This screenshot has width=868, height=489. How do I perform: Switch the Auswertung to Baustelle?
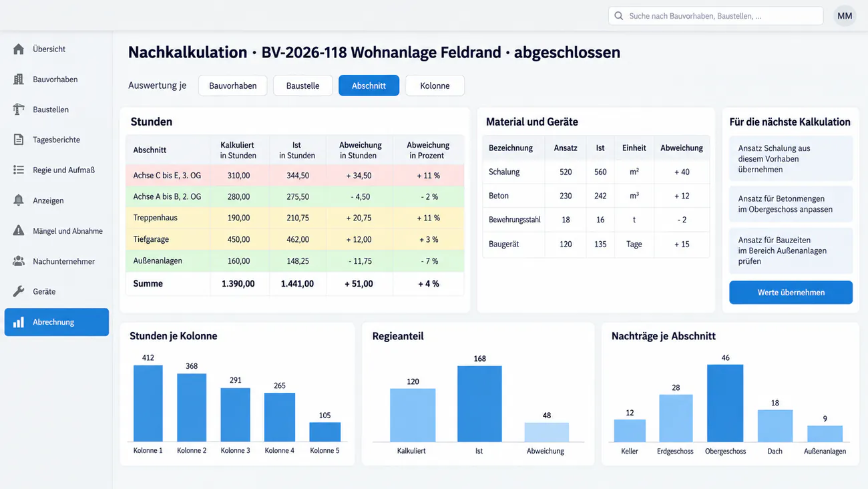coord(302,86)
